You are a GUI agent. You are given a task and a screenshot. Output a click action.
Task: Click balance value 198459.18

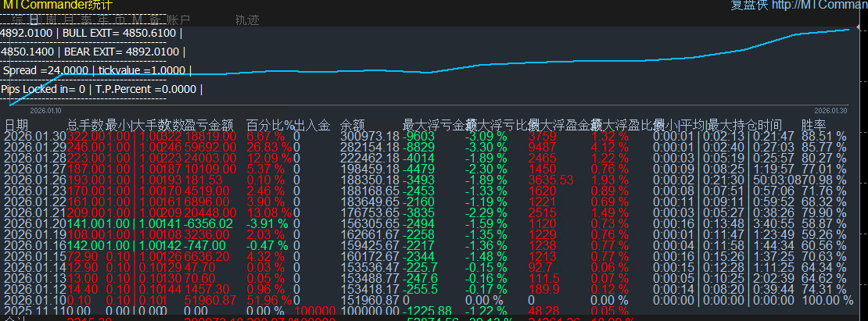(x=370, y=169)
